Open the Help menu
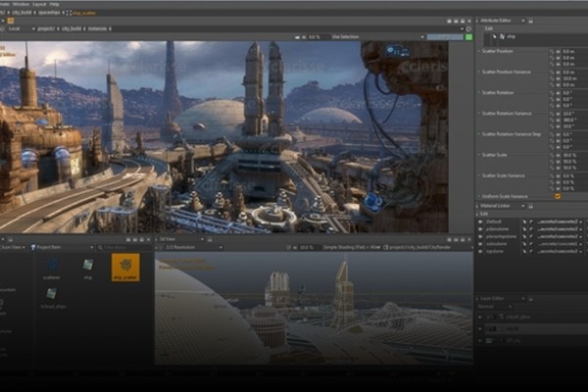This screenshot has height=392, width=588. [54, 4]
